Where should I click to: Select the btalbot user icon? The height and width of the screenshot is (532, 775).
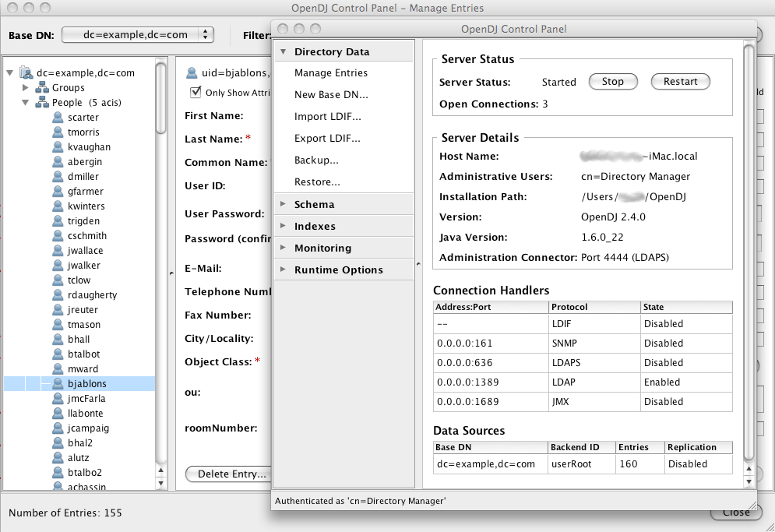click(58, 354)
